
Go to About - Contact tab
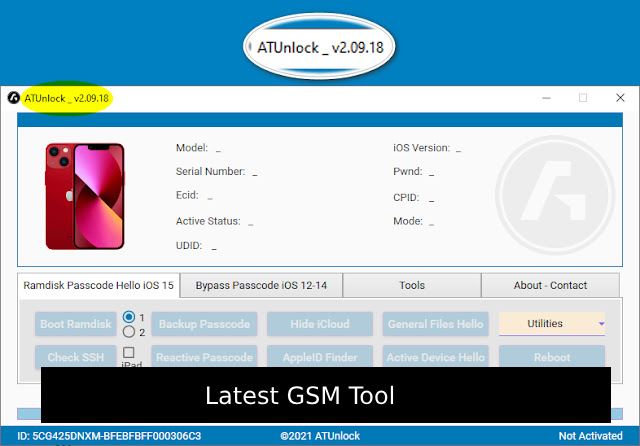pyautogui.click(x=550, y=285)
